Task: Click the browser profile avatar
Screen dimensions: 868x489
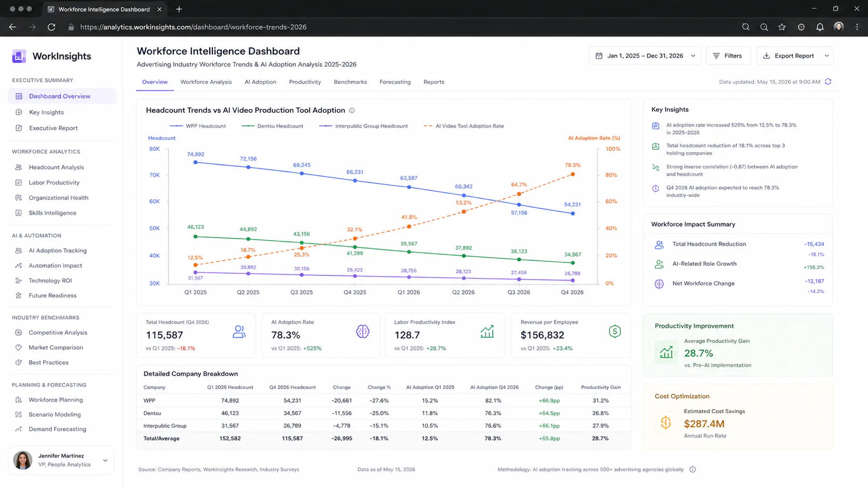Action: tap(838, 27)
